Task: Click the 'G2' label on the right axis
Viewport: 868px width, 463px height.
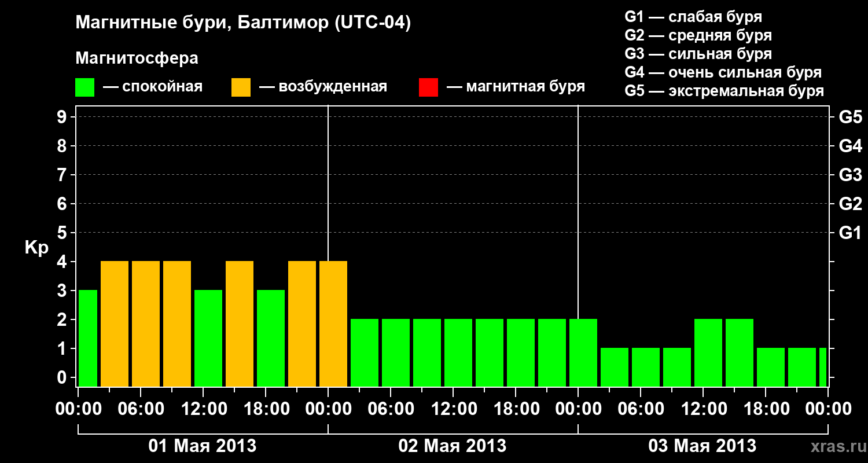Action: (x=850, y=204)
